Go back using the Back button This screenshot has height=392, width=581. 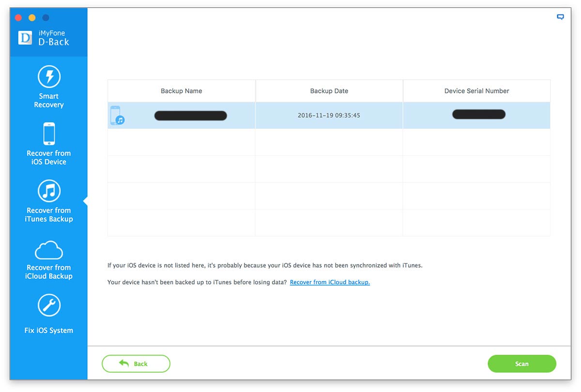136,363
